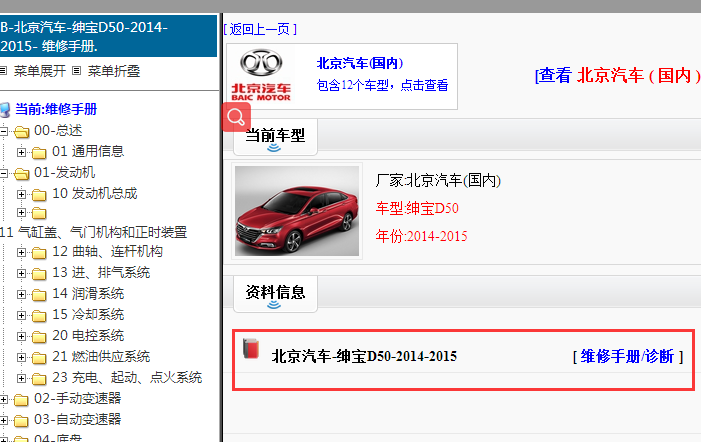
Task: Click folder icon of 15 冷却系统
Action: 39,316
